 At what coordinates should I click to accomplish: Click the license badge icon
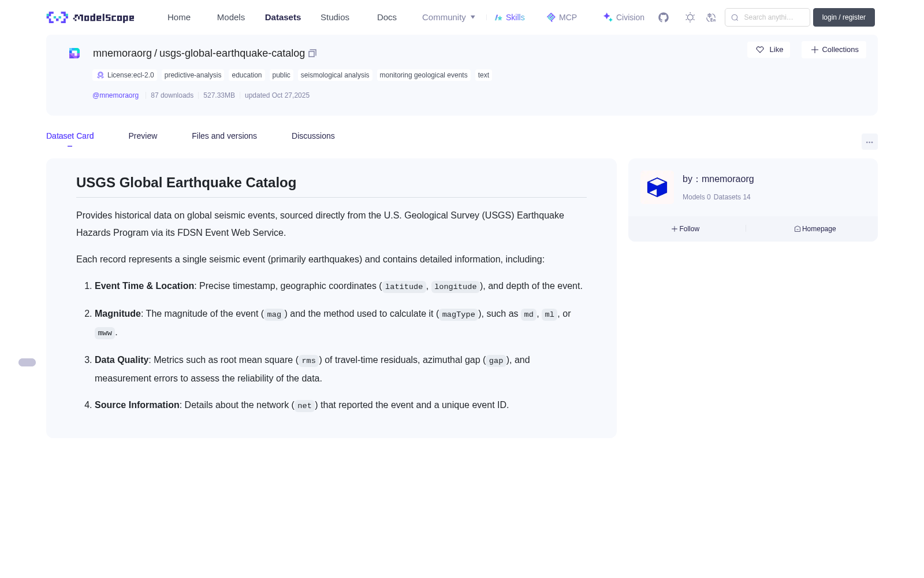tap(100, 75)
